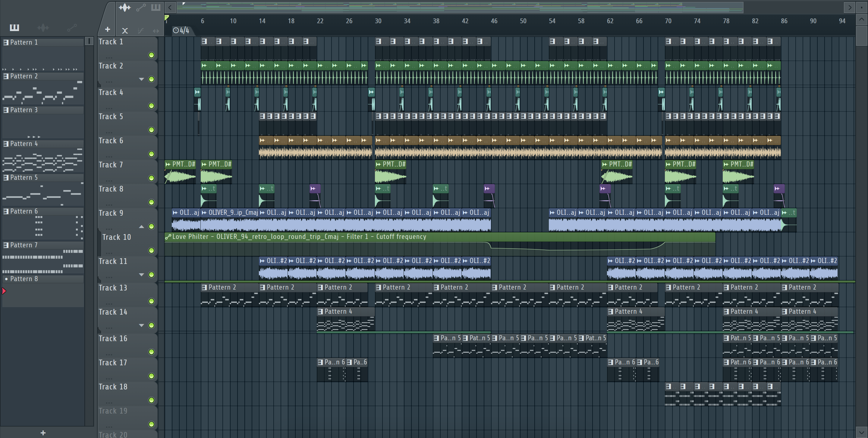Click bar 54 on the timeline ruler

[552, 21]
